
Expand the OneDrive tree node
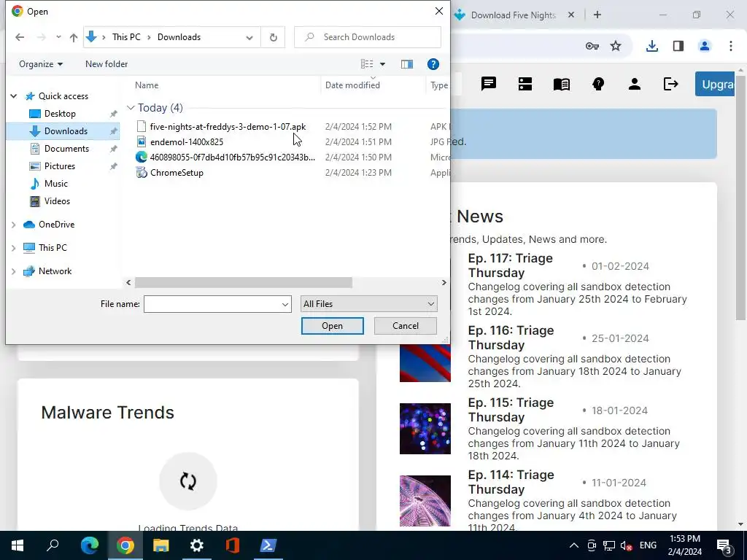tap(14, 225)
